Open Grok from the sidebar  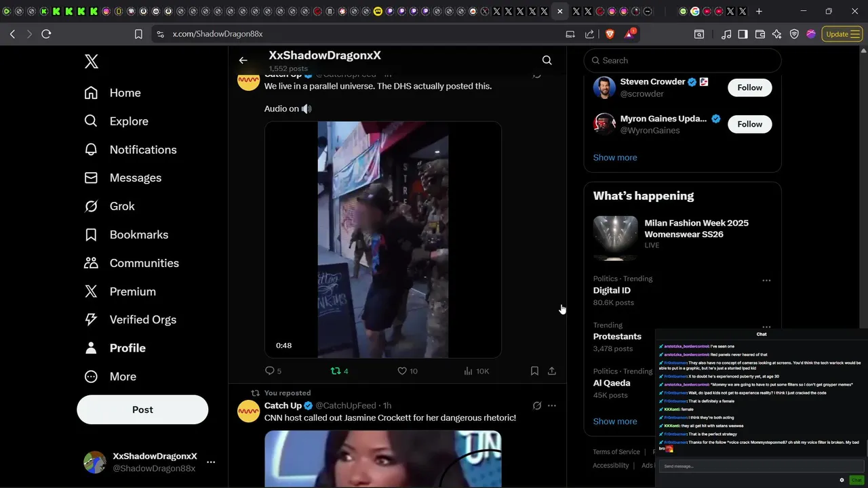point(109,206)
